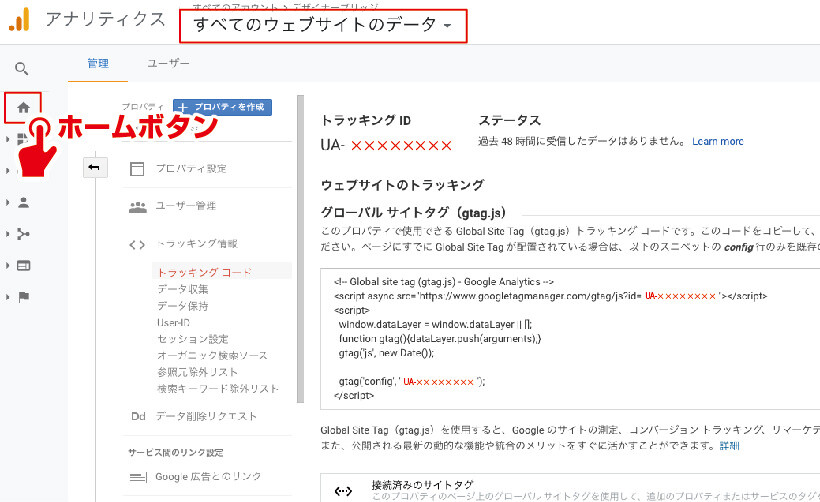Select ユーザー管理 in the property column
Image resolution: width=820 pixels, height=502 pixels.
185,206
